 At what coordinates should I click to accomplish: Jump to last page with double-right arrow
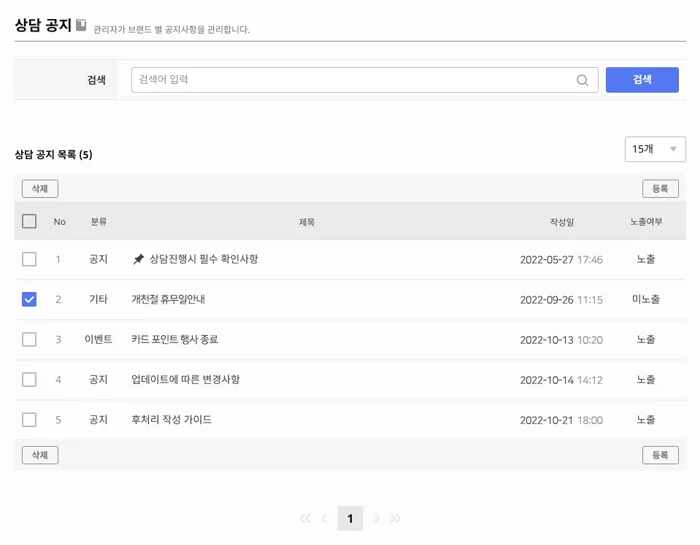click(395, 518)
